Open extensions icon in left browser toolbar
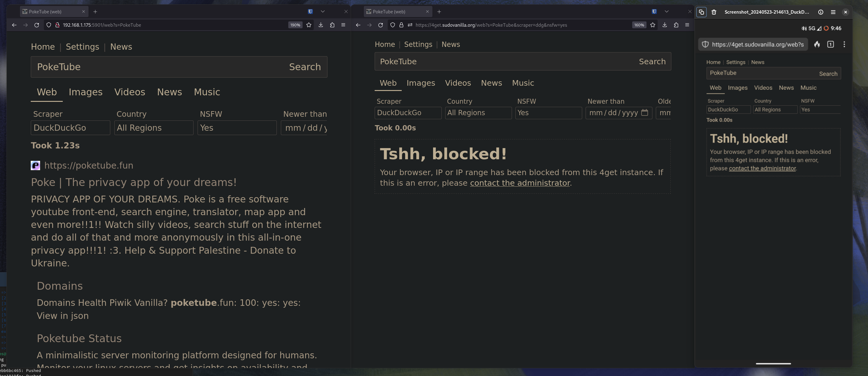868x376 pixels. [x=332, y=25]
